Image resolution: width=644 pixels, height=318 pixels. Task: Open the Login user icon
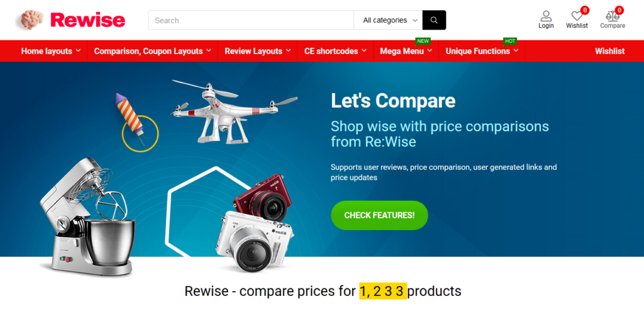(x=546, y=16)
